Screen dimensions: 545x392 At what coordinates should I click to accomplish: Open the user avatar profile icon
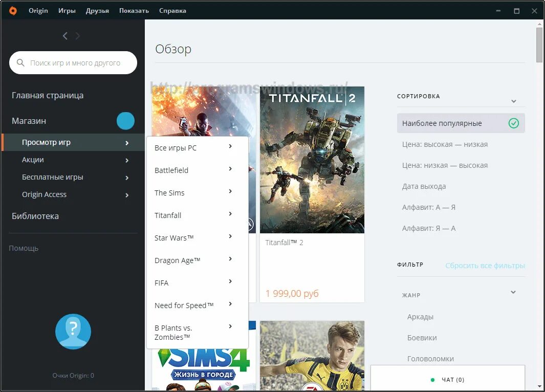pos(73,332)
